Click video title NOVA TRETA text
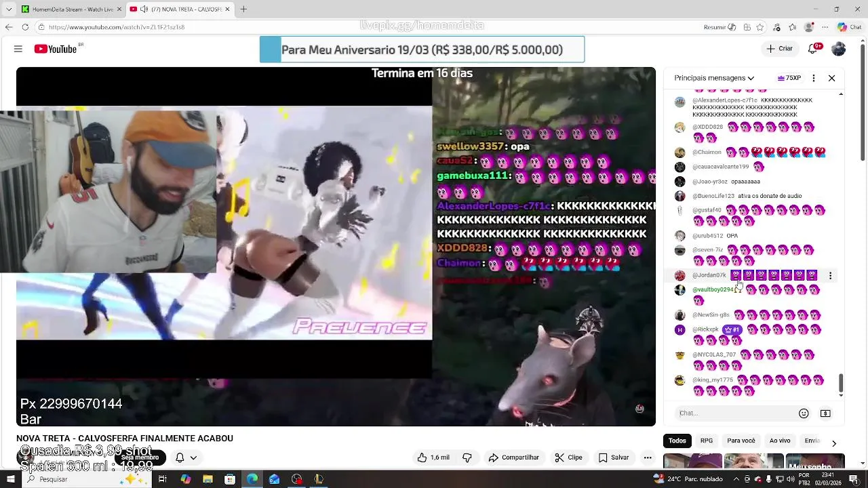 click(125, 439)
